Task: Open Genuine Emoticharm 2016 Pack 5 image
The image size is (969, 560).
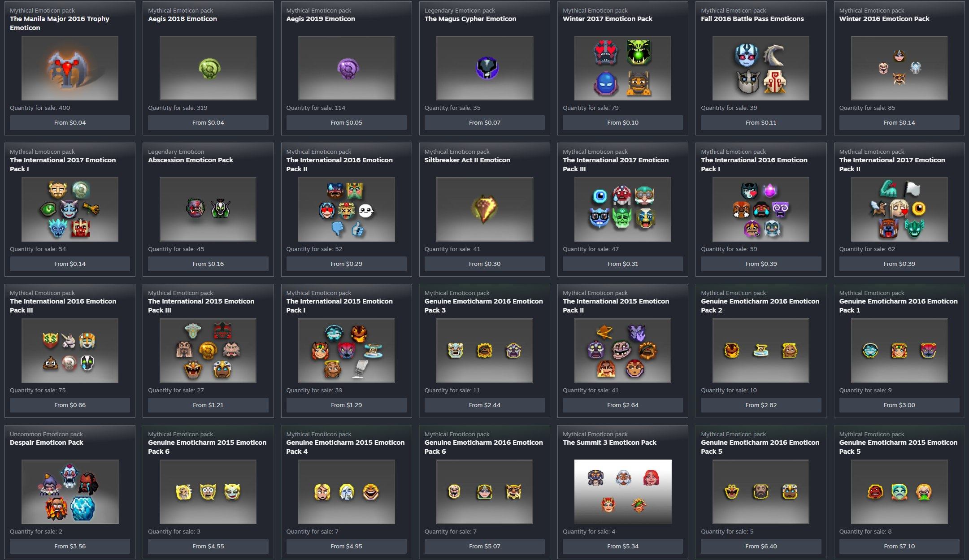Action: [x=761, y=492]
